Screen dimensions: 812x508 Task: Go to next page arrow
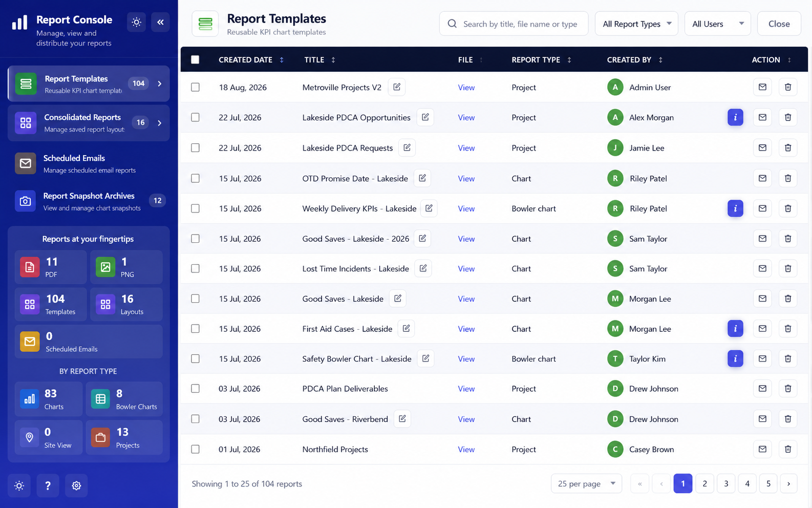coord(788,483)
